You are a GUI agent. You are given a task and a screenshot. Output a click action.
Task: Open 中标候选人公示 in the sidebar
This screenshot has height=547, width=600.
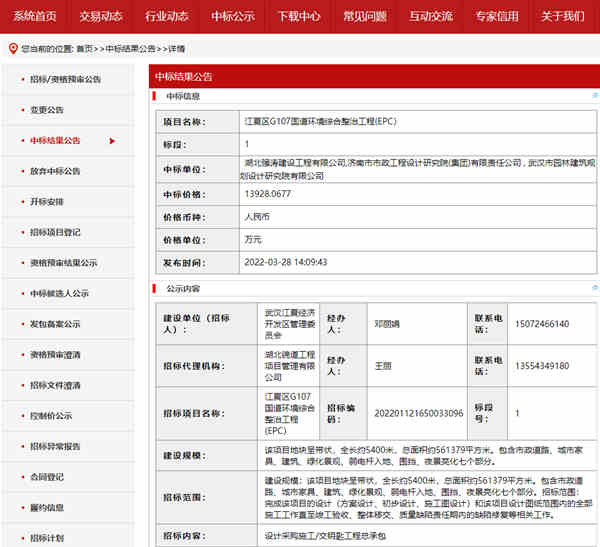pyautogui.click(x=59, y=294)
